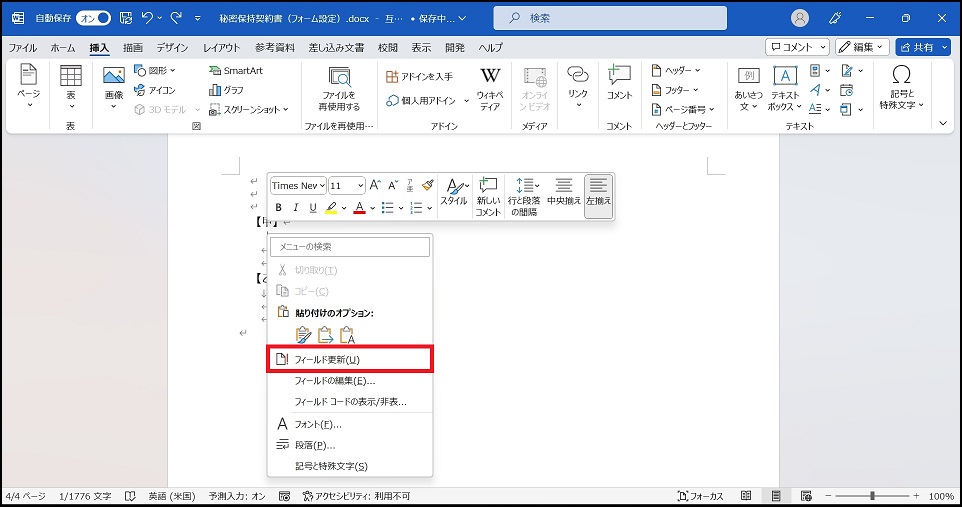Open the 編集 mode dropdown
Image resolution: width=962 pixels, height=507 pixels.
tap(862, 47)
